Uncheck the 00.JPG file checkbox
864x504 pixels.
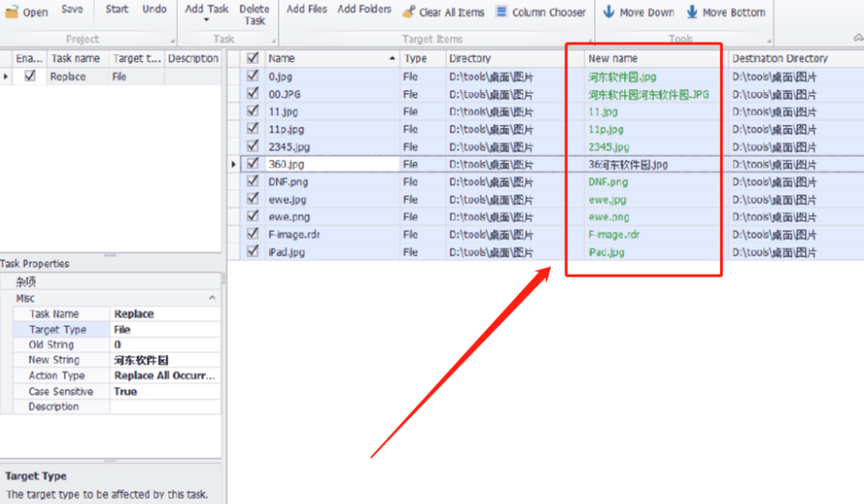point(253,93)
